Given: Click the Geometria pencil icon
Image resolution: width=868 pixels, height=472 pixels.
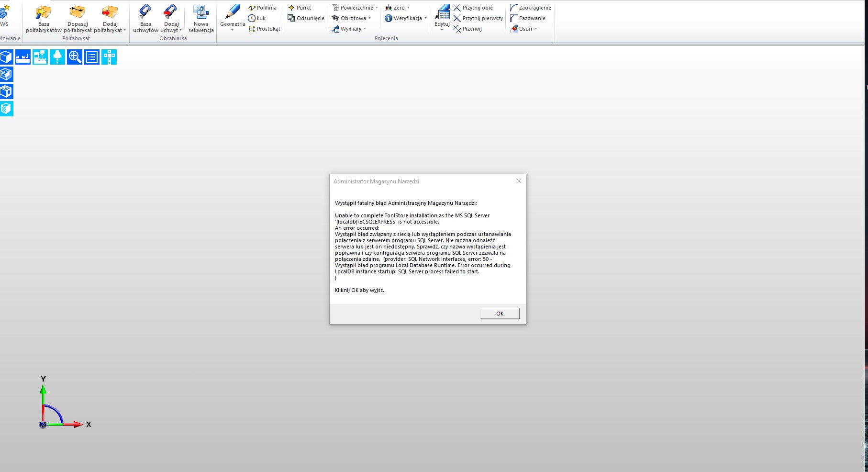Looking at the screenshot, I should pyautogui.click(x=233, y=12).
